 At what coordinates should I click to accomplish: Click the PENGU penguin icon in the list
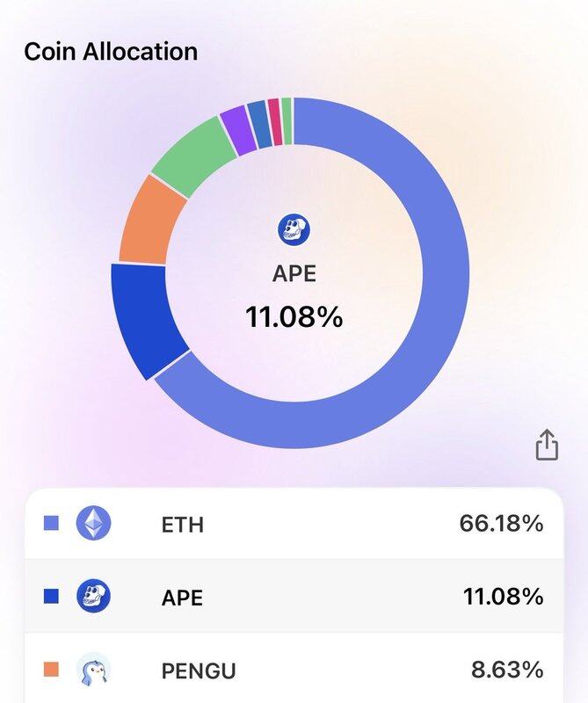click(x=92, y=670)
